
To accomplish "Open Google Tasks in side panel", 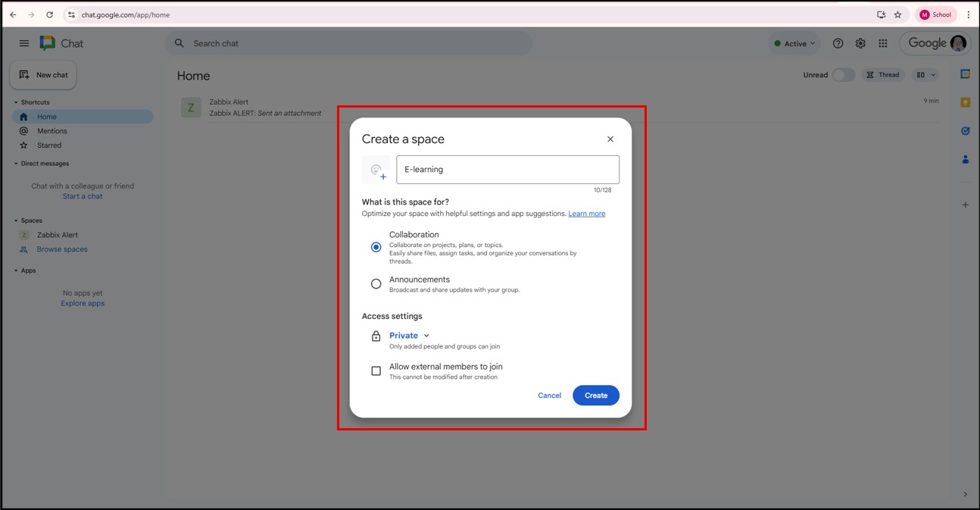I will pyautogui.click(x=965, y=131).
